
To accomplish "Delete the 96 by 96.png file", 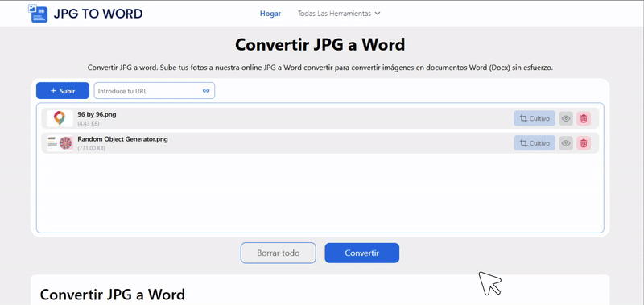I will pyautogui.click(x=584, y=118).
